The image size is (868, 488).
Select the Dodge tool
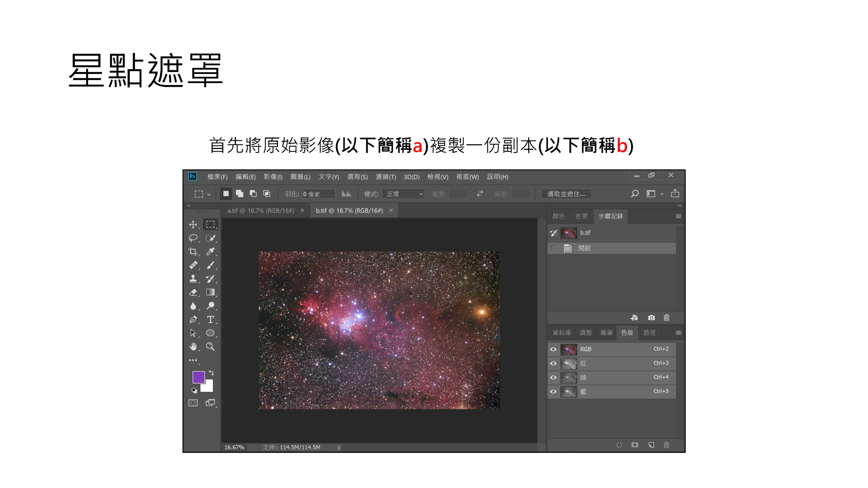tap(211, 306)
